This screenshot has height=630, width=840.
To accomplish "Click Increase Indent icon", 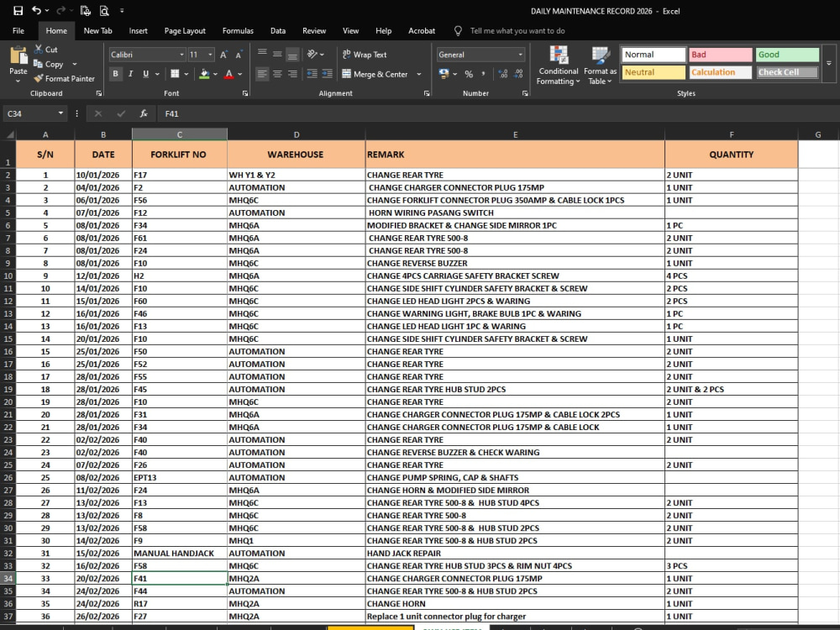I will (328, 74).
